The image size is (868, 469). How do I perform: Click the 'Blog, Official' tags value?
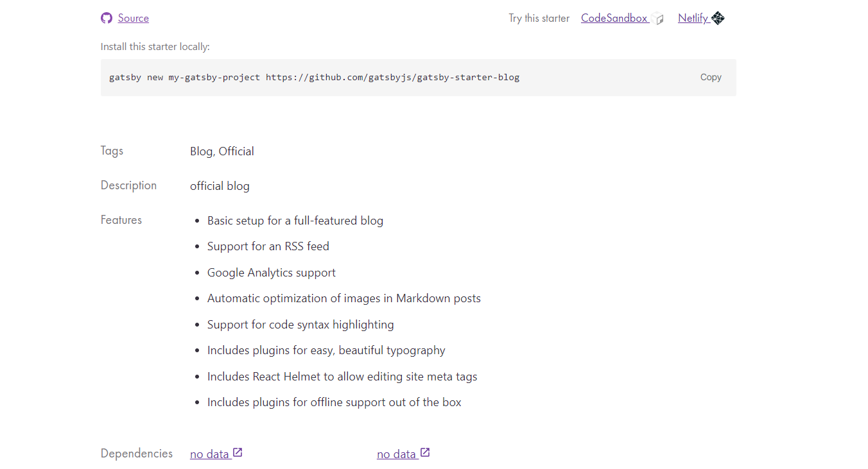click(x=222, y=151)
